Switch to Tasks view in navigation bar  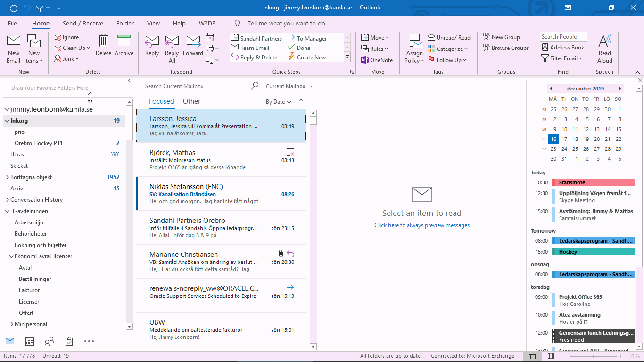(69, 341)
